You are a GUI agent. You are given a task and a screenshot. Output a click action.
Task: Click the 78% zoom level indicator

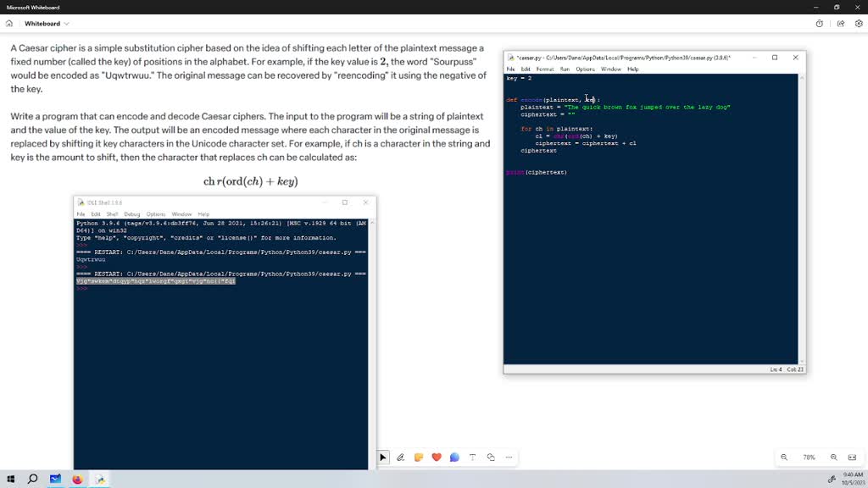point(809,457)
